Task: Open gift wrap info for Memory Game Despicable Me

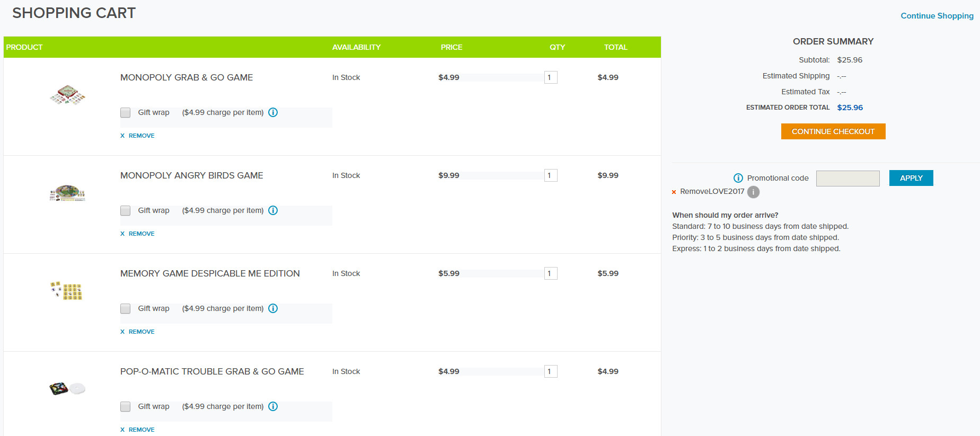Action: point(273,308)
